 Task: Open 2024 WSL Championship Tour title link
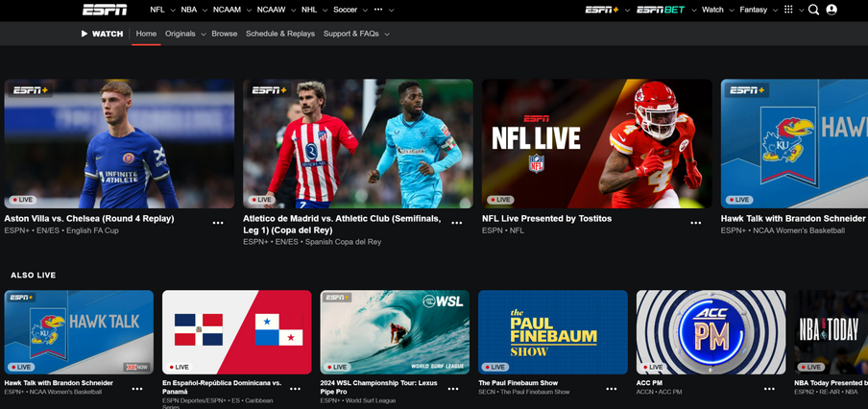(x=378, y=387)
